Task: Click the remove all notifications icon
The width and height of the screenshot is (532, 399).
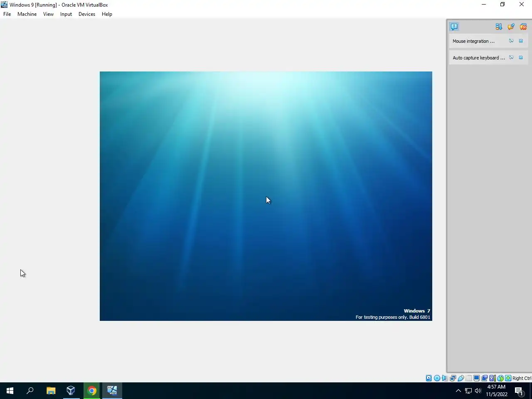Action: point(523,27)
